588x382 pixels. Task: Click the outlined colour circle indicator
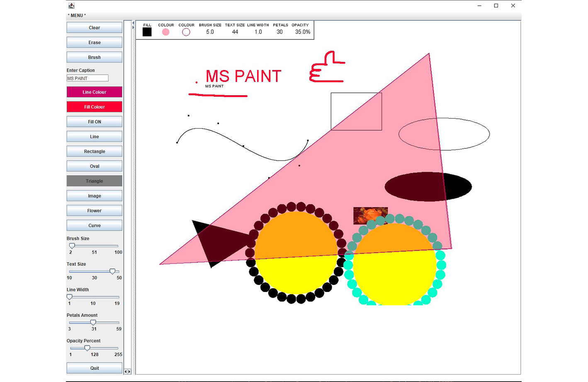coord(186,32)
